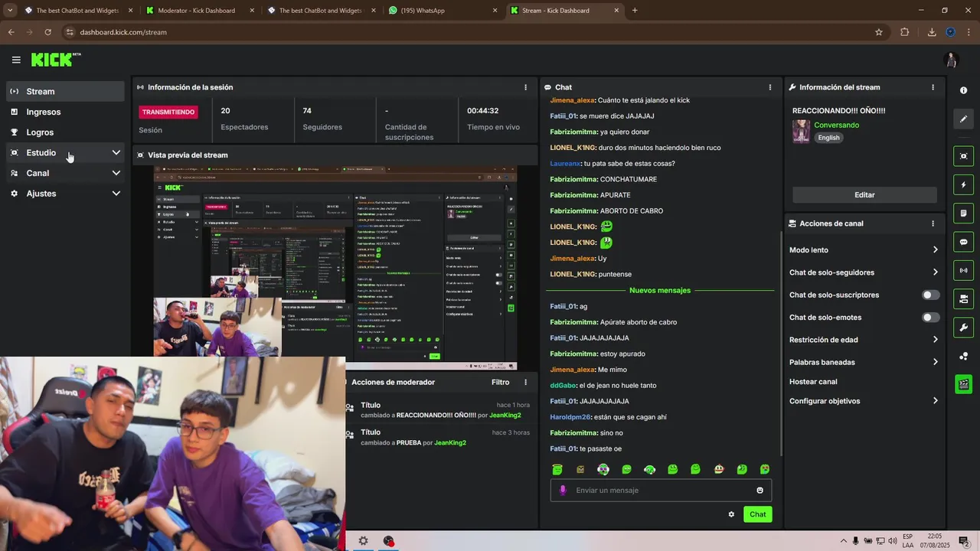Click the note page icon in right toolbar
This screenshot has width=980, height=551.
pos(963,213)
